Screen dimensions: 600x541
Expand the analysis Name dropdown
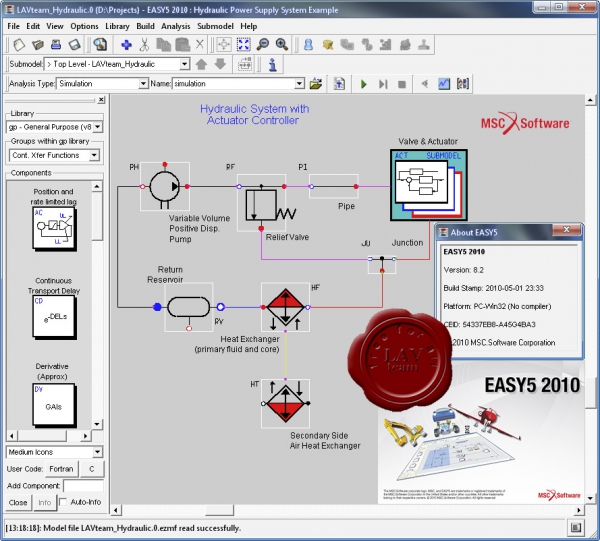[x=300, y=83]
